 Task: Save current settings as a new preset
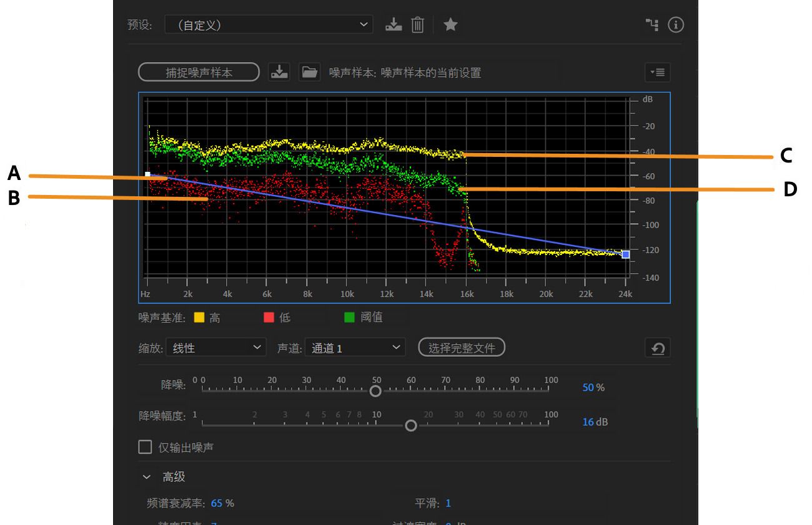point(393,24)
